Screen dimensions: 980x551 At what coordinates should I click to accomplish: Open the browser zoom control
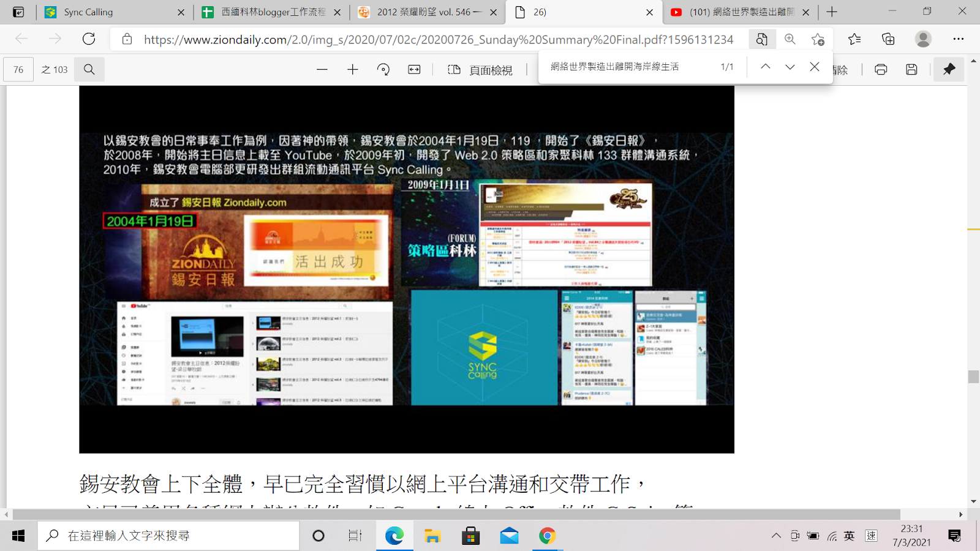[x=790, y=39]
